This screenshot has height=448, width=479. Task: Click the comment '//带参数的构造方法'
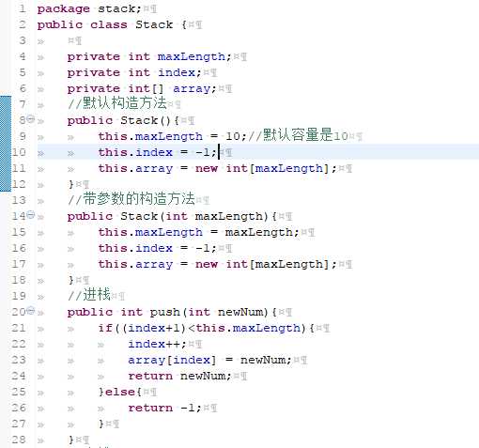[x=131, y=199]
